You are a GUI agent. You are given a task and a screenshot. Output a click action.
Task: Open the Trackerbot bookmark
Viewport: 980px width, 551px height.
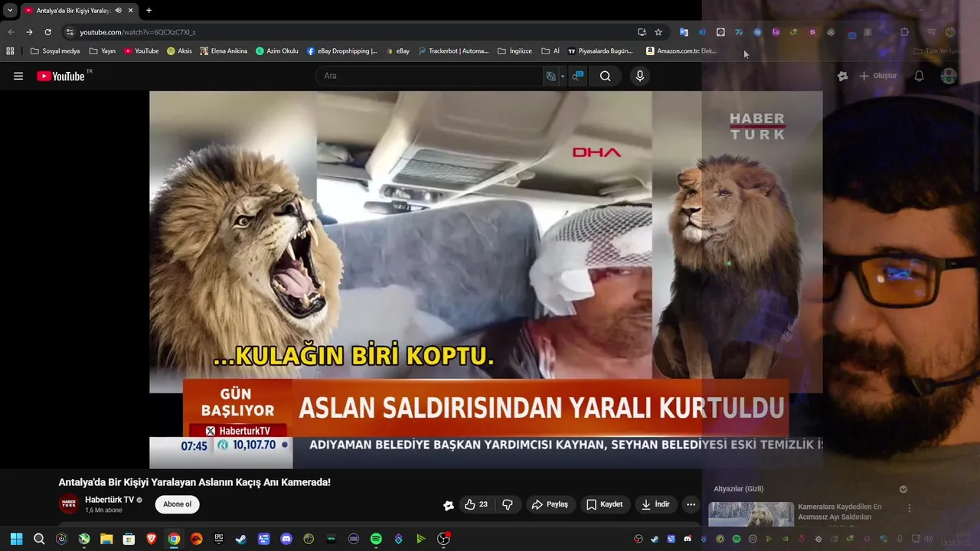[453, 51]
